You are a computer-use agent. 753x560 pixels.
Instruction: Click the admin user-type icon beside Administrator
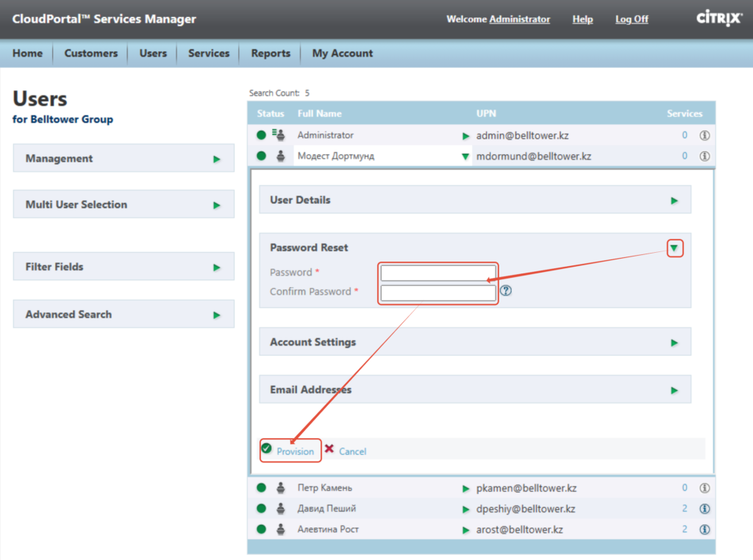click(279, 134)
